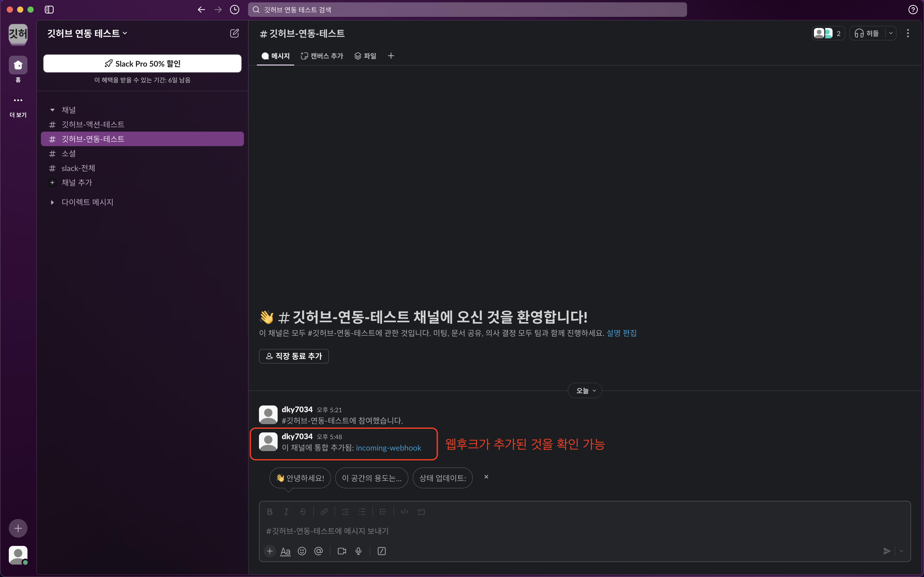This screenshot has width=924, height=577.
Task: Click the mention @ icon
Action: 319,551
